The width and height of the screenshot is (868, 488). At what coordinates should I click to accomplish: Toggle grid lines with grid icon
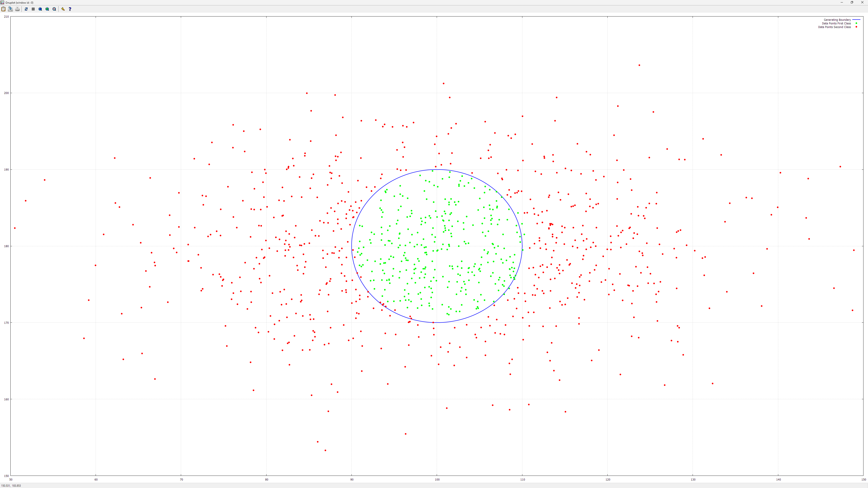(x=33, y=9)
